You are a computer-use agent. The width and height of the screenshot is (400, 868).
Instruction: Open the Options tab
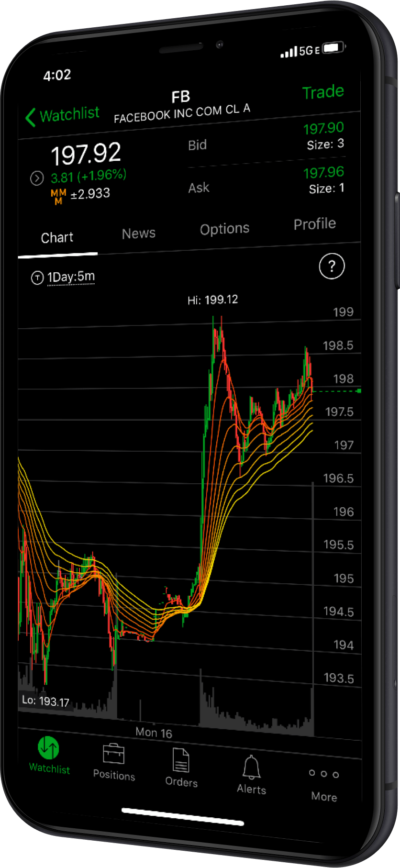[x=225, y=229]
